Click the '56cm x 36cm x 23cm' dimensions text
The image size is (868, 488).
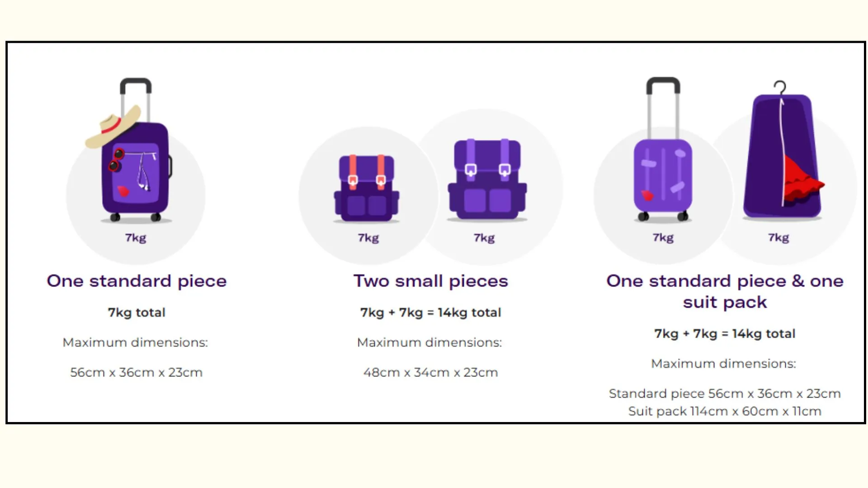click(x=136, y=372)
